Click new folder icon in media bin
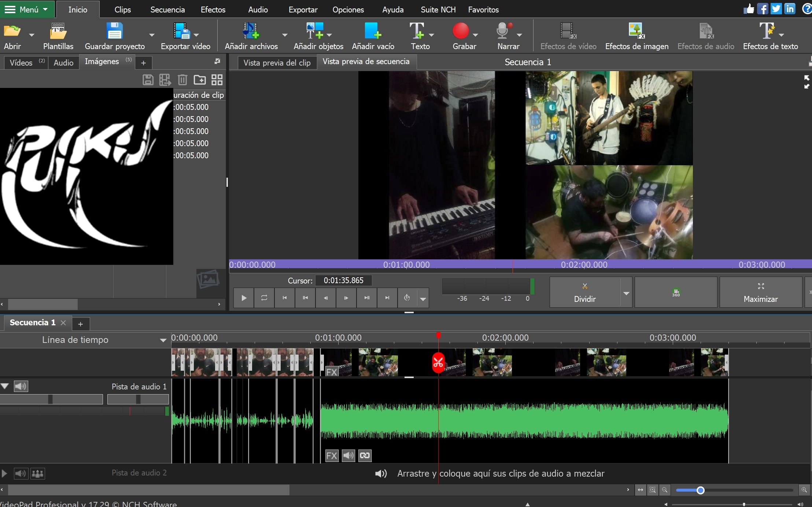 point(200,80)
